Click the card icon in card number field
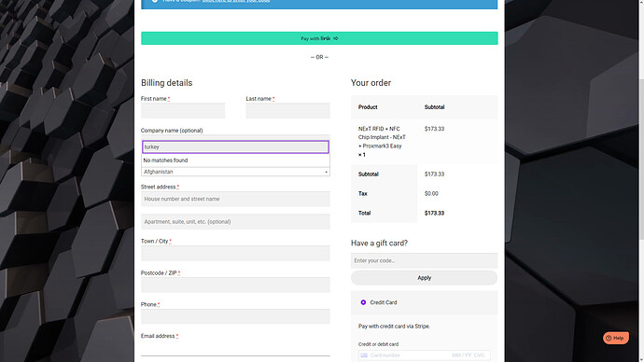This screenshot has width=644, height=362. coord(364,355)
